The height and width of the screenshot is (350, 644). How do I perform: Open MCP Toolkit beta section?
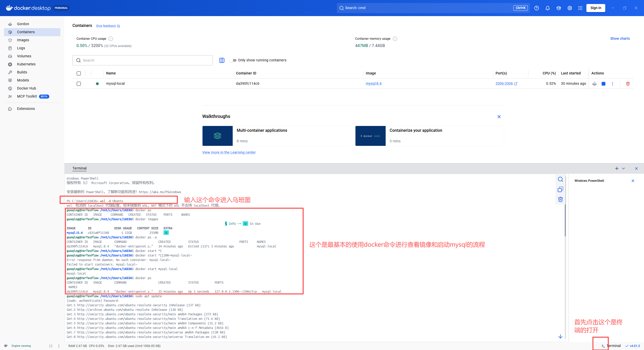[32, 96]
